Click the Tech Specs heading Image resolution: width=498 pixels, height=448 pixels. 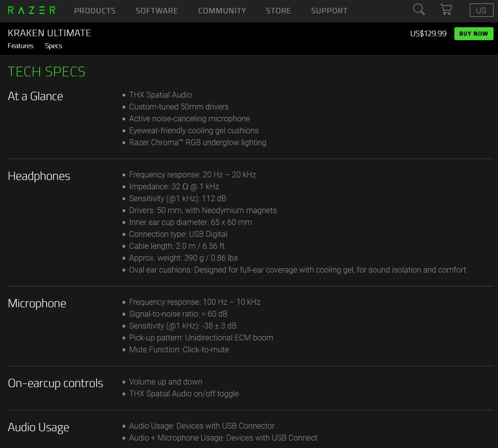47,72
